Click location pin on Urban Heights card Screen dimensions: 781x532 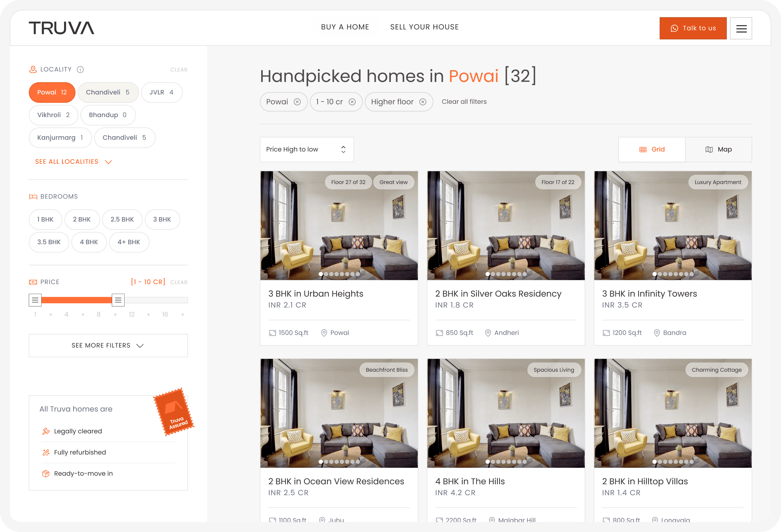tap(324, 333)
